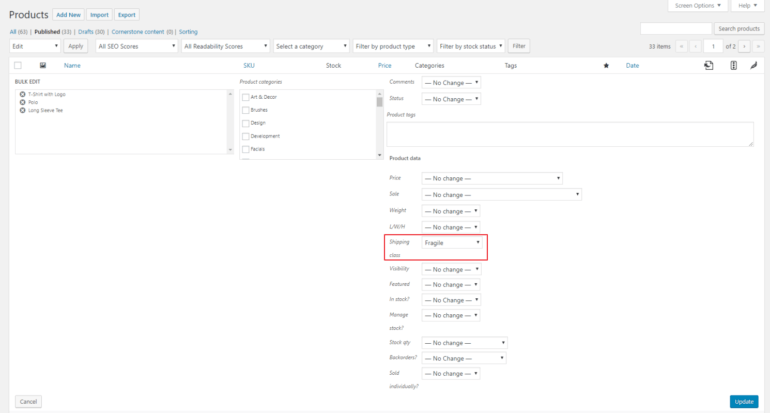Open the Sold individually? dropdown

(450, 374)
